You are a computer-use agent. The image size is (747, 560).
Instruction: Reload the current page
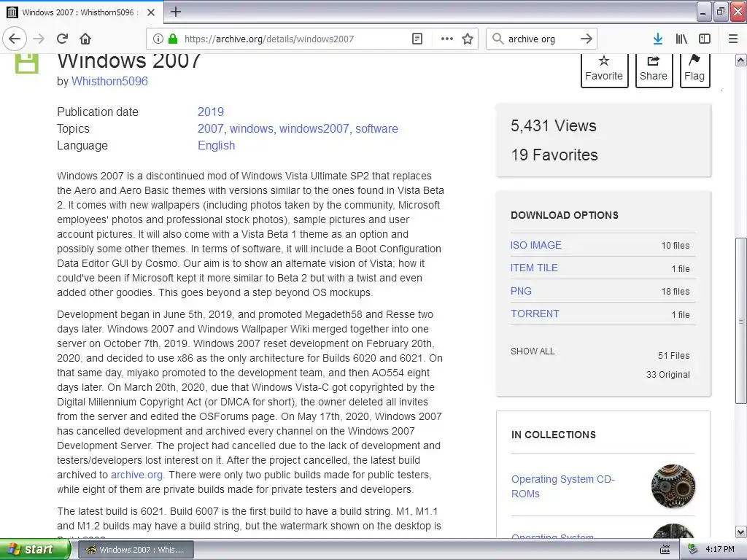click(x=63, y=39)
